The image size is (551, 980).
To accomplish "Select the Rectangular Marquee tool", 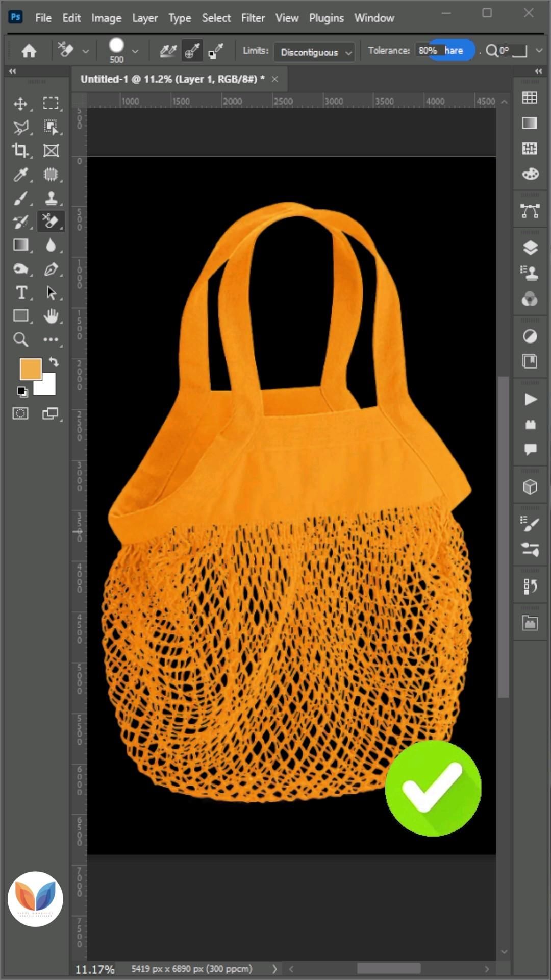I will click(51, 104).
